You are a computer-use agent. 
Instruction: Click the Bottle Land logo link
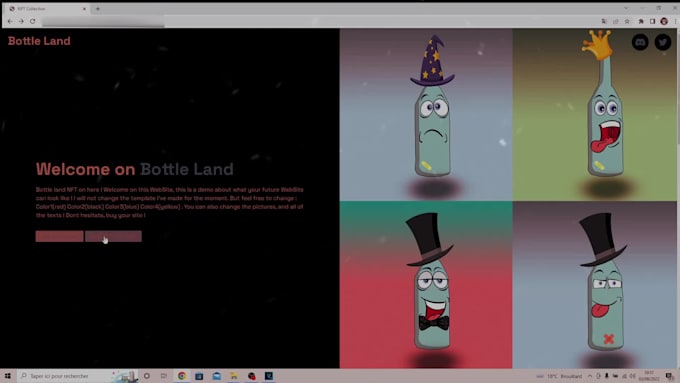point(39,41)
